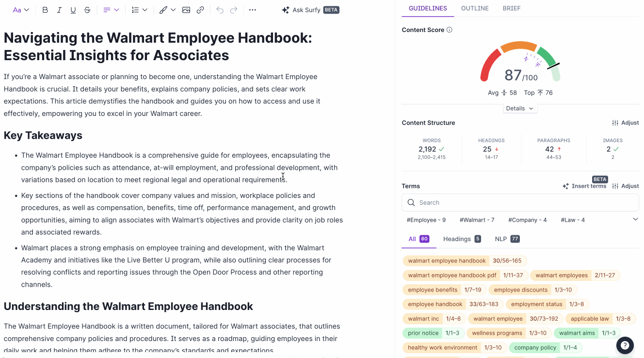Click the terms Search field

coord(520,203)
